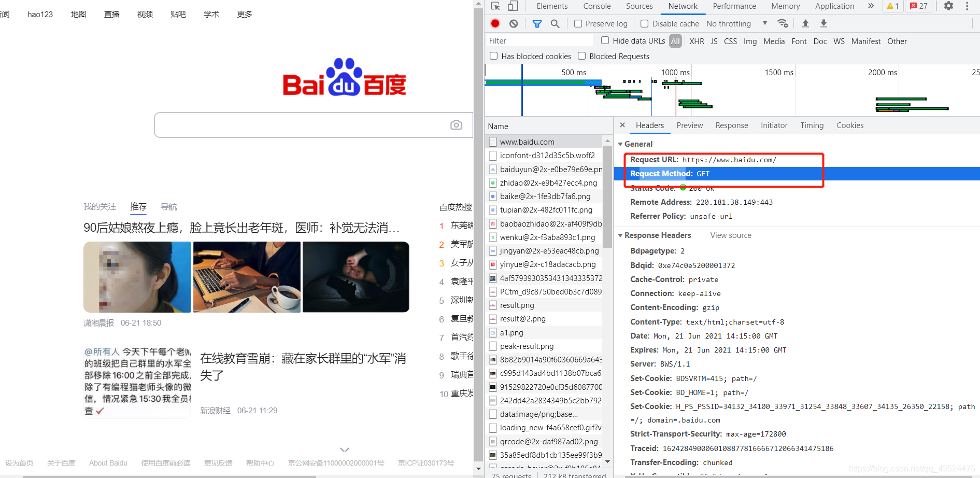Open the Timing tab of request
The image size is (980, 478).
coord(812,125)
